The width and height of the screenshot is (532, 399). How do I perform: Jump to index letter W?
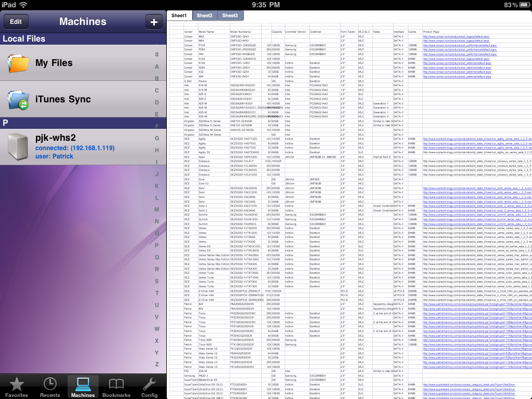157,329
